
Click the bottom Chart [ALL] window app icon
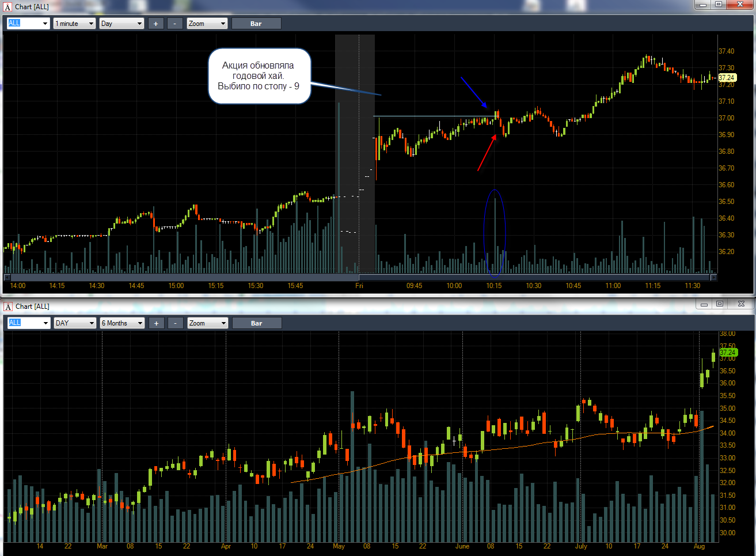pos(7,307)
